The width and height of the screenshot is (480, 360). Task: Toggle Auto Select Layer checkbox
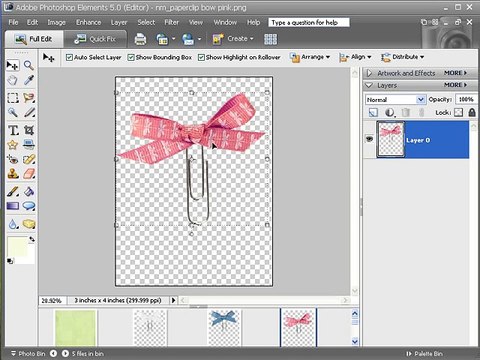[x=69, y=57]
